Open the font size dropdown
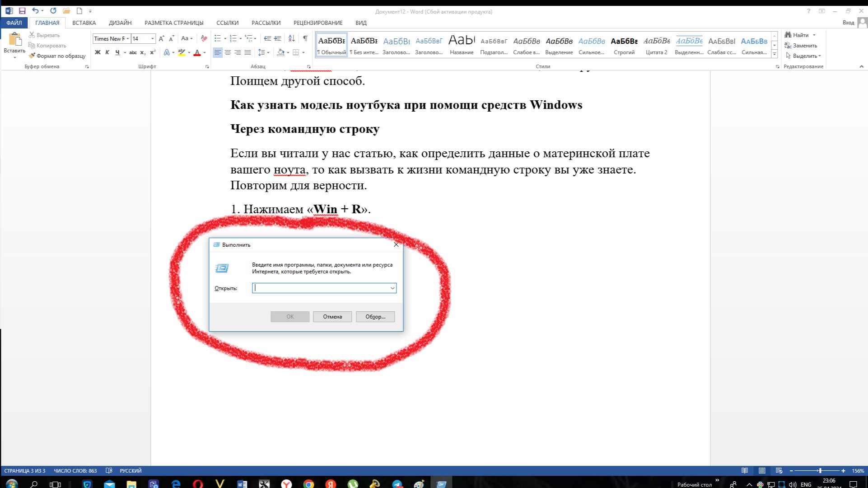 click(x=153, y=38)
